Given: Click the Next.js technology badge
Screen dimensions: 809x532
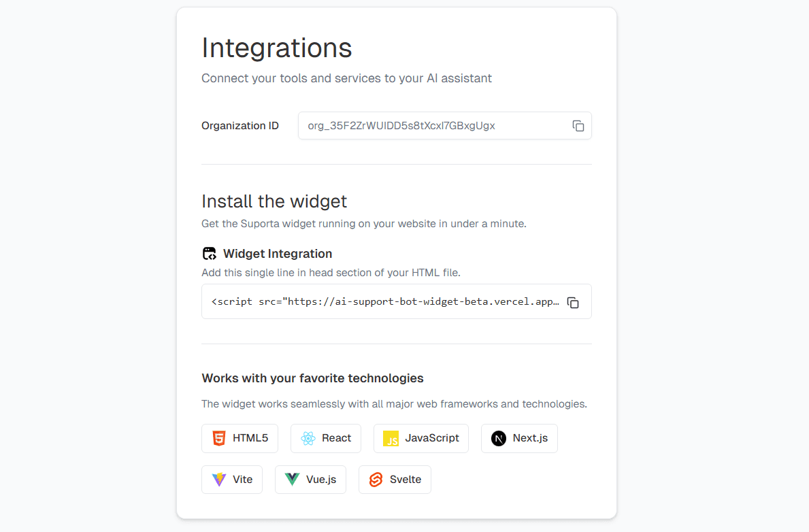Looking at the screenshot, I should pyautogui.click(x=519, y=438).
